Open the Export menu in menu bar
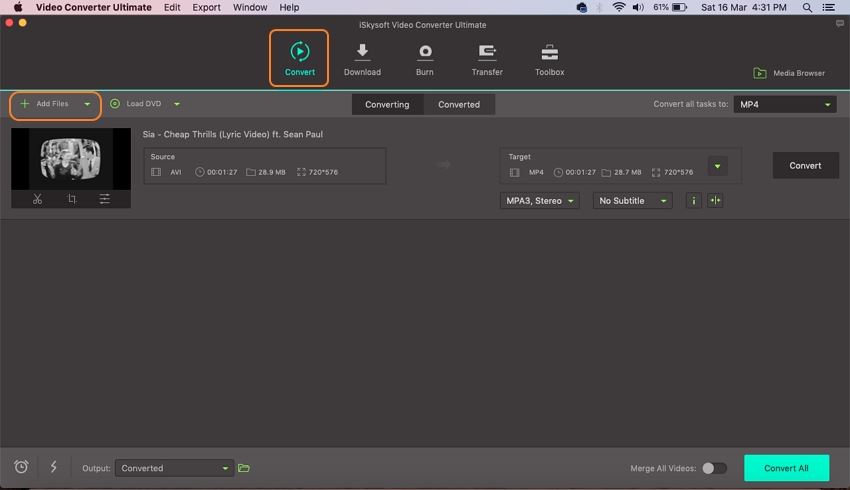Image resolution: width=850 pixels, height=490 pixels. click(x=206, y=7)
